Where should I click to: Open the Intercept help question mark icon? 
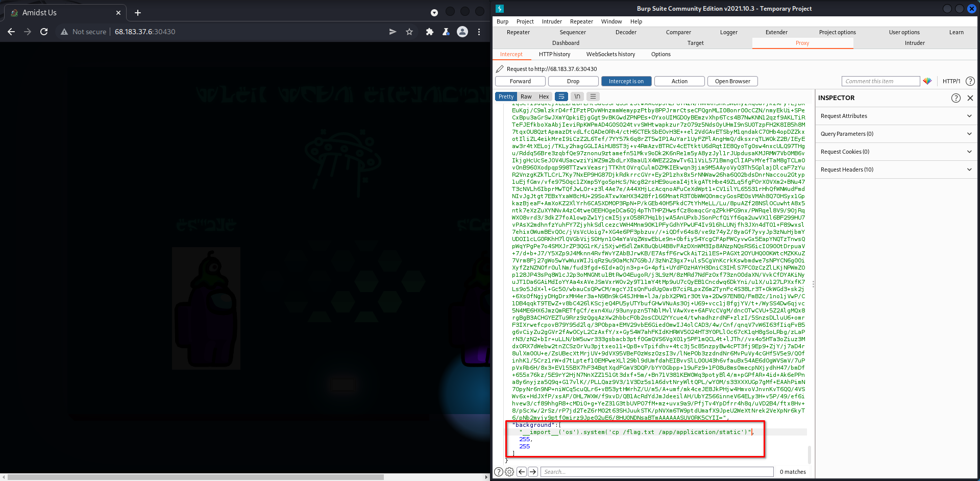pos(970,81)
